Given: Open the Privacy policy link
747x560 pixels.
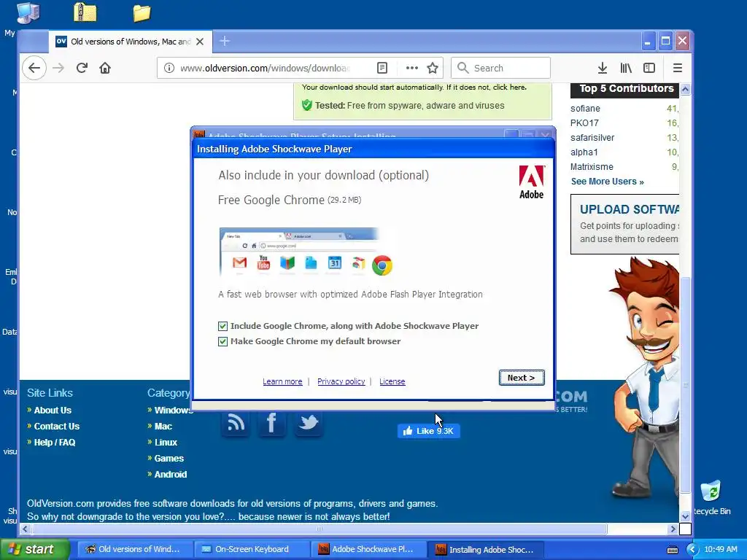Looking at the screenshot, I should (x=341, y=381).
